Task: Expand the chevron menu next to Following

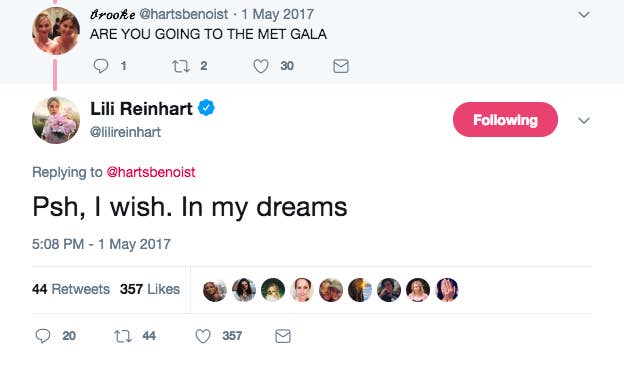Action: pos(584,121)
